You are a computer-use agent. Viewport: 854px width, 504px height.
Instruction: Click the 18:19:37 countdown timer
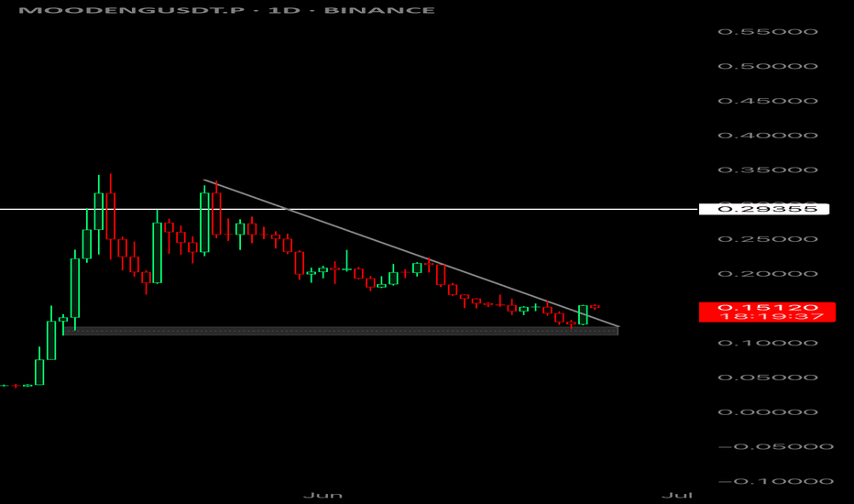[x=772, y=316]
